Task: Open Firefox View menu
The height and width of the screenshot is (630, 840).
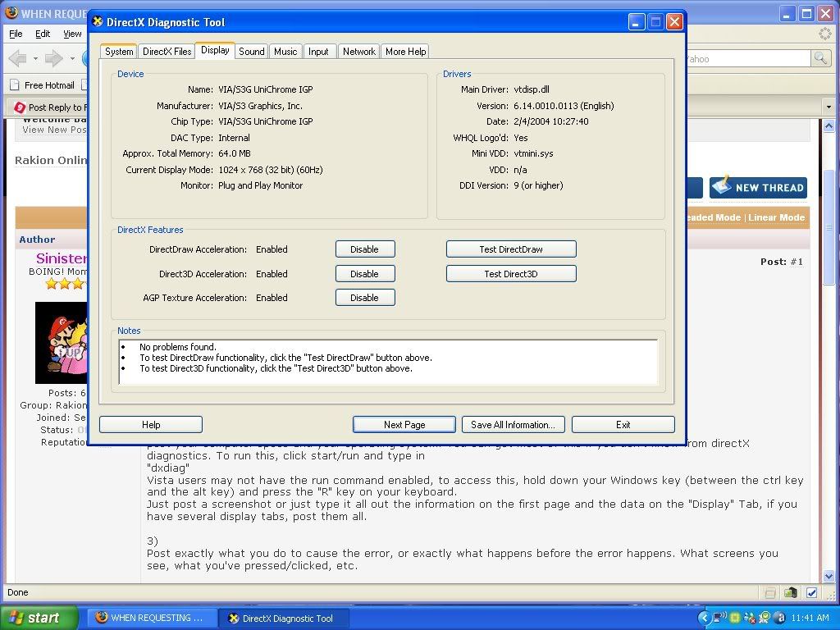Action: (72, 34)
